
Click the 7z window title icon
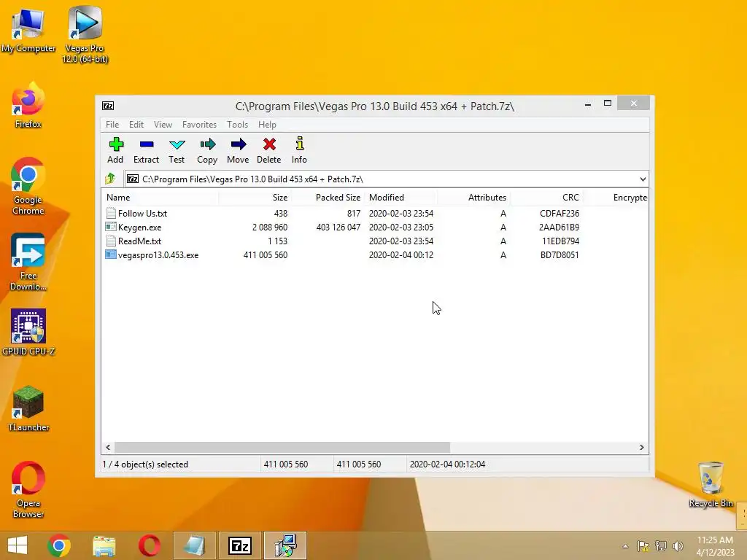pyautogui.click(x=108, y=106)
